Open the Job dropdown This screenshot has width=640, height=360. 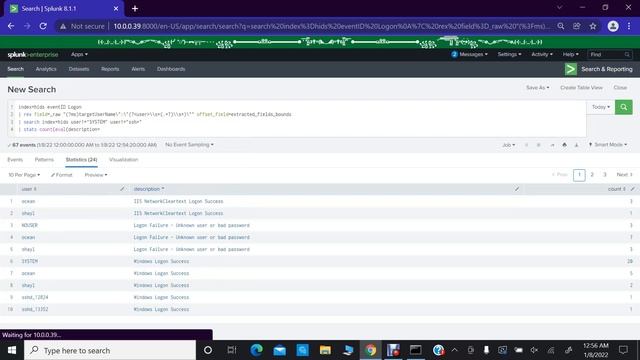509,145
